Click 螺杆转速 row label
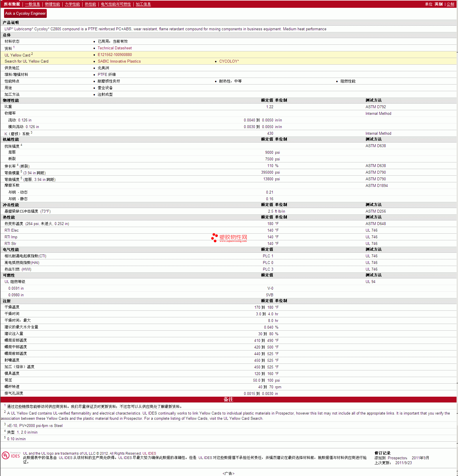 pos(12,387)
